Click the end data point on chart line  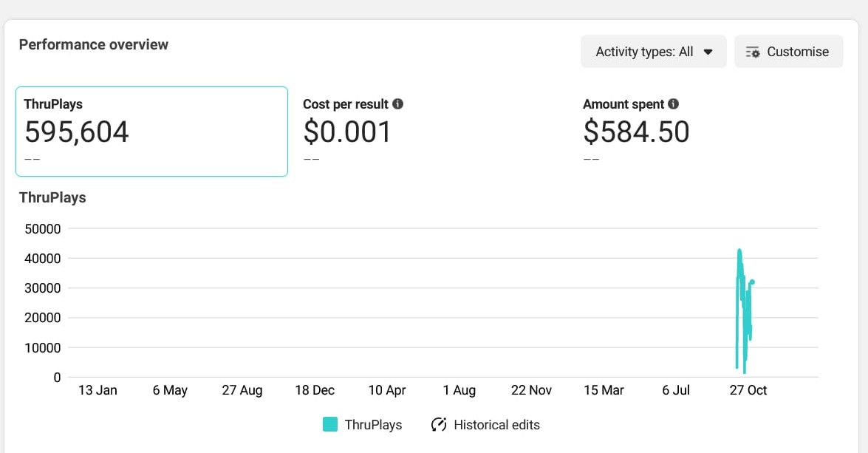coord(752,282)
